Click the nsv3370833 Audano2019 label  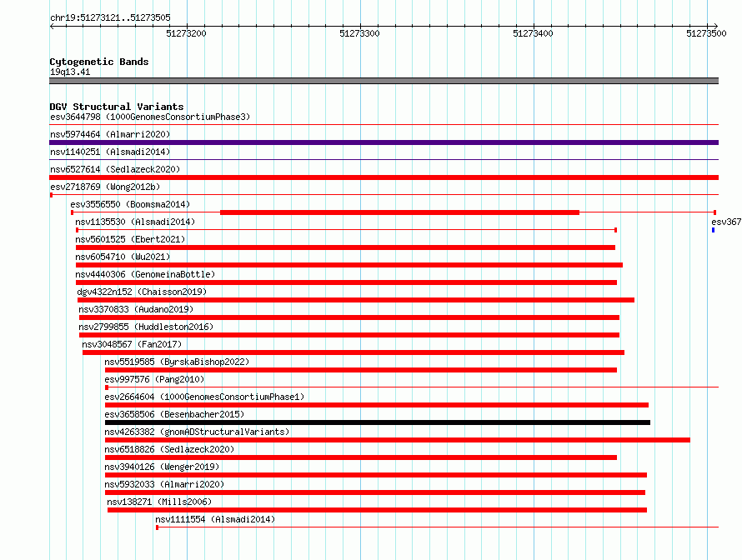click(136, 309)
